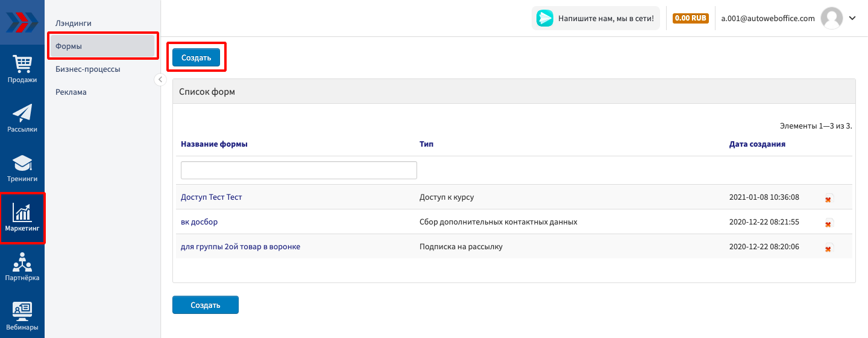This screenshot has width=868, height=338.
Task: Delete the для группы 2ой товар form
Action: coord(828,247)
